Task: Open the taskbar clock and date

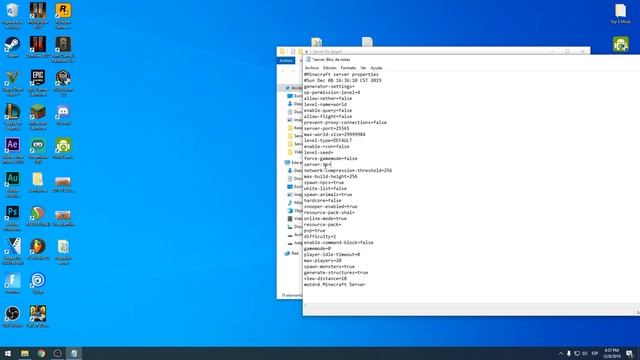Action: point(611,353)
